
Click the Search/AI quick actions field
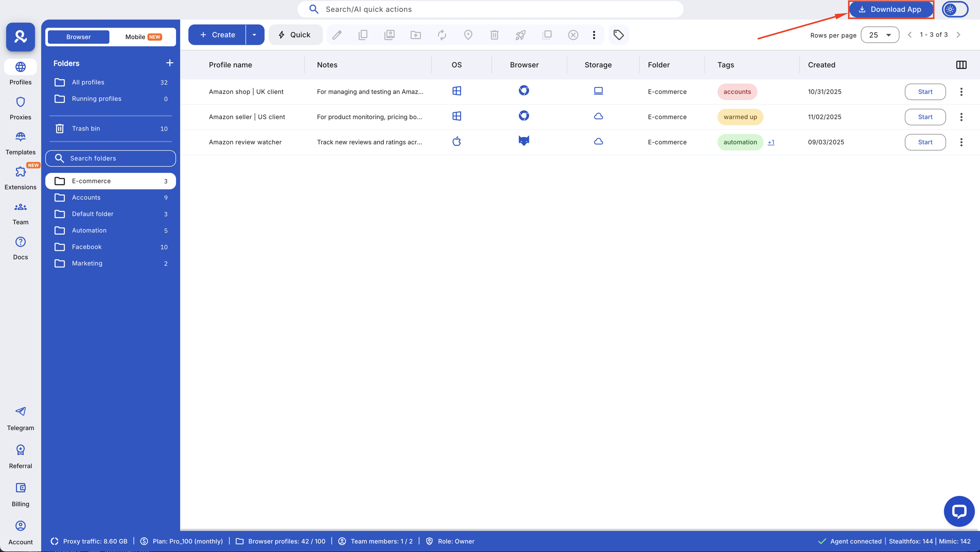(x=490, y=9)
